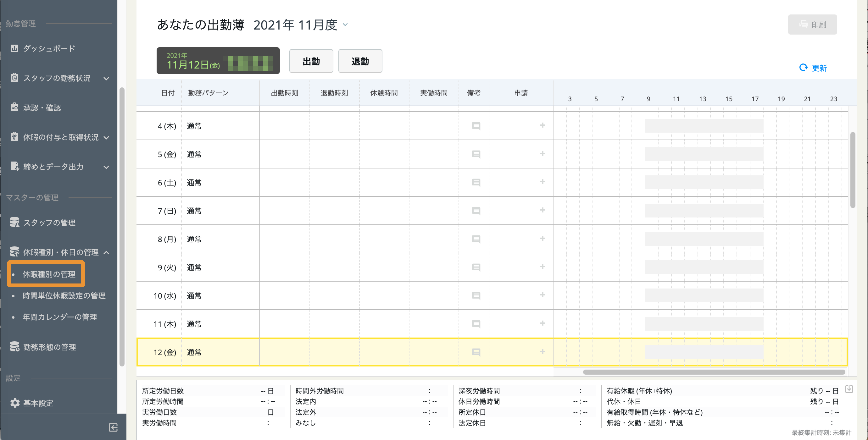868x440 pixels.
Task: Collapse the 休暇種別・休日の管理 chevron
Action: click(106, 252)
